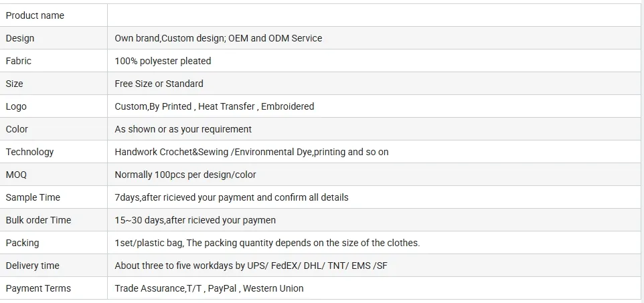The width and height of the screenshot is (644, 303).
Task: Select the Design row label
Action: pyautogui.click(x=19, y=38)
